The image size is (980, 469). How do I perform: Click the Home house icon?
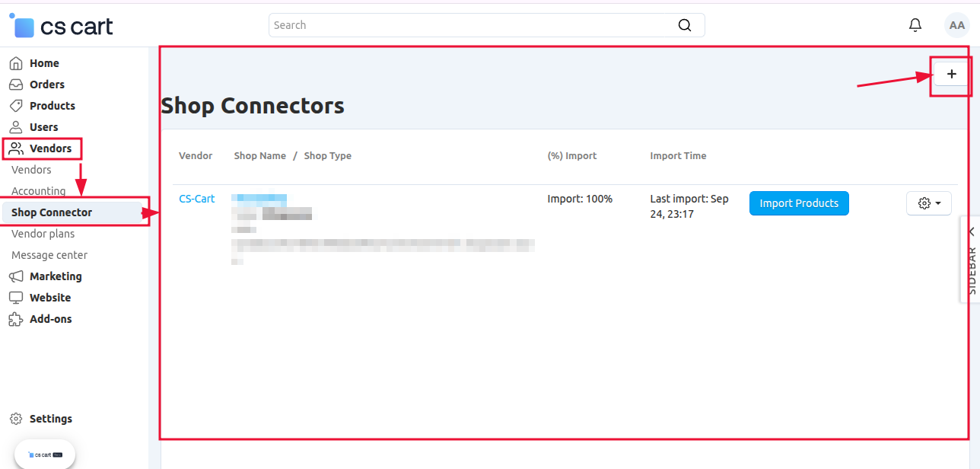pos(16,63)
